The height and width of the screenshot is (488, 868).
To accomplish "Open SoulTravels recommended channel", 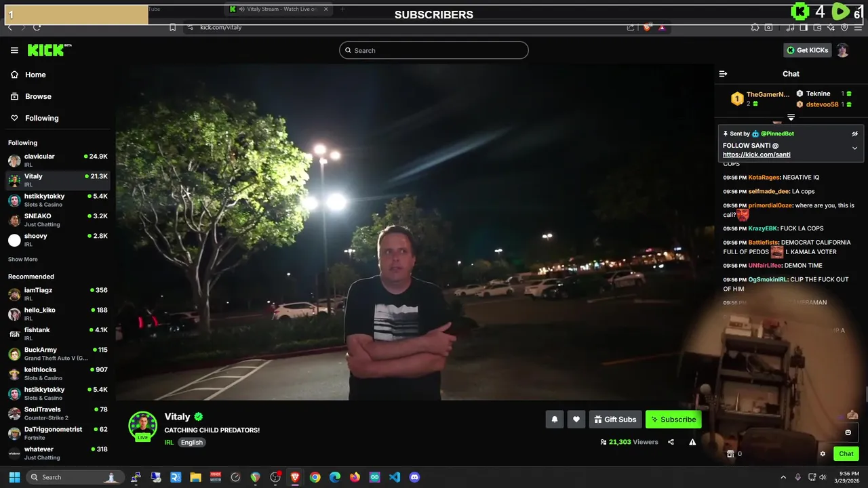I will [58, 413].
